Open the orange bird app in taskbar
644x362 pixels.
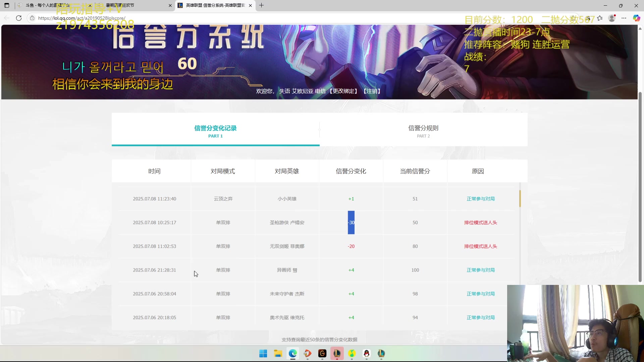(308, 354)
